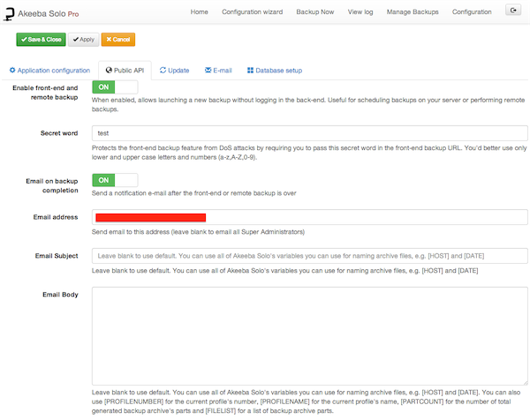This screenshot has height=420, width=530.
Task: Switch to Application configuration tab
Action: 49,71
